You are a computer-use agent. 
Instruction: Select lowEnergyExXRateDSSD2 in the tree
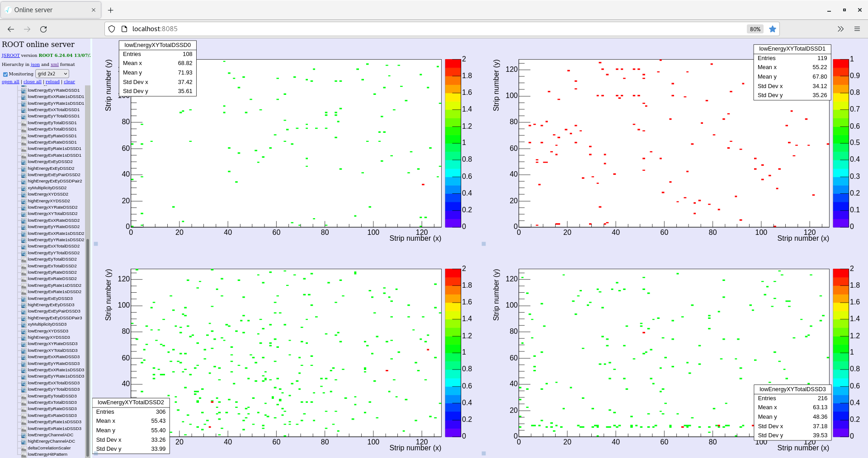(53, 220)
